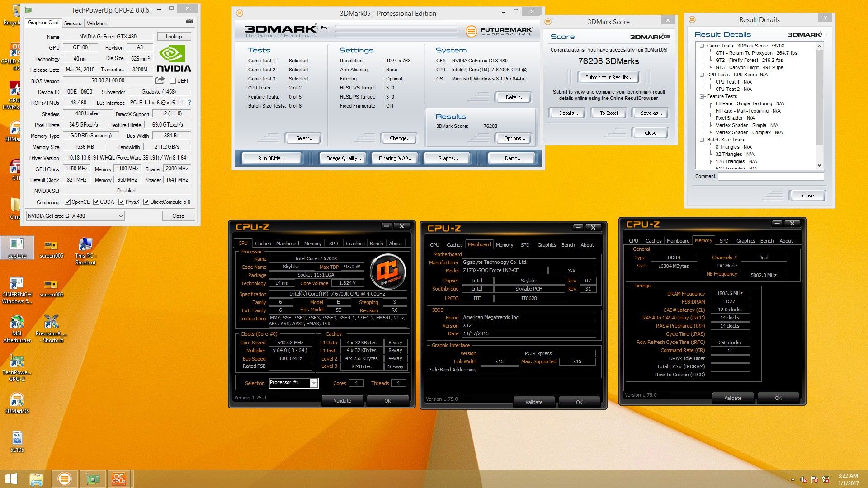Image resolution: width=868 pixels, height=488 pixels.
Task: Toggle the OpenCL checkbox
Action: [x=67, y=202]
